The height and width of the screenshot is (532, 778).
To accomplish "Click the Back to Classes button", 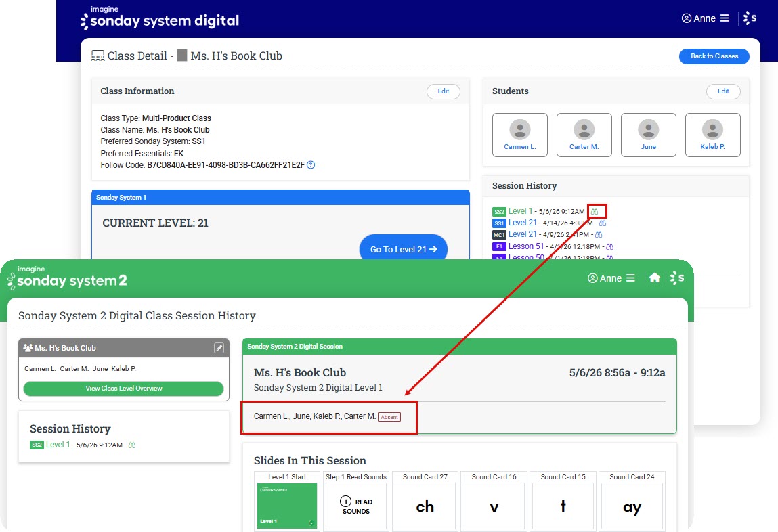I will click(714, 56).
